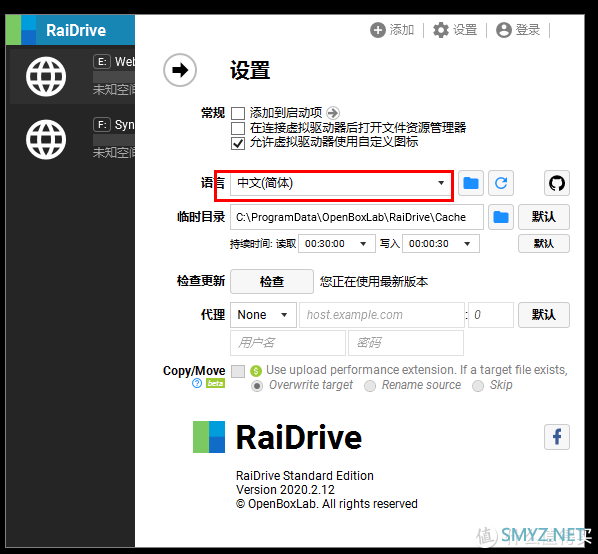This screenshot has height=554, width=598.
Task: Open language folder icon beside 中文(简体)
Action: click(471, 183)
